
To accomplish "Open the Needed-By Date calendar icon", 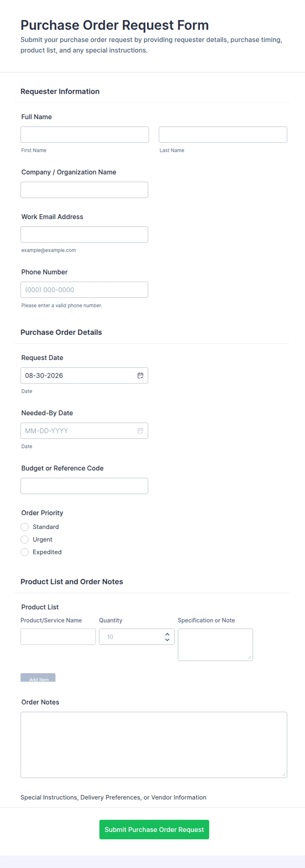I will (140, 431).
